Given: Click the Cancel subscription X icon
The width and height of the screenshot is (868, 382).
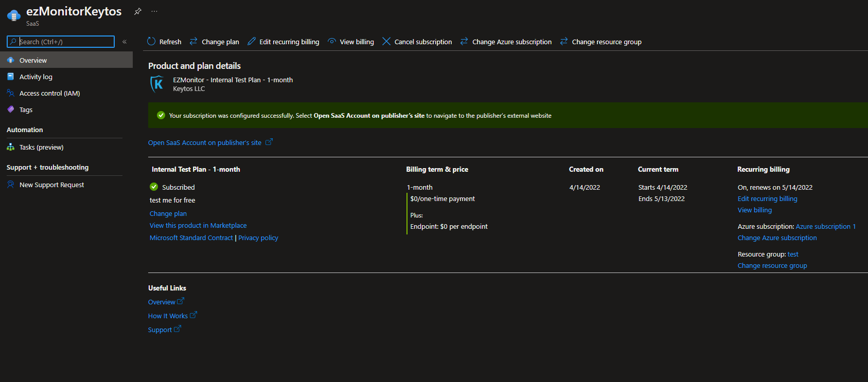Looking at the screenshot, I should (x=386, y=41).
